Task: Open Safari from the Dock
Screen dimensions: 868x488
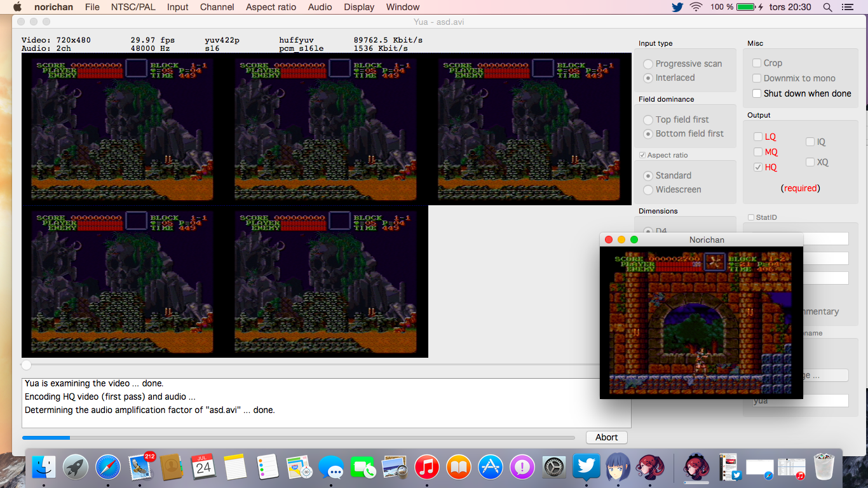Action: [x=108, y=468]
